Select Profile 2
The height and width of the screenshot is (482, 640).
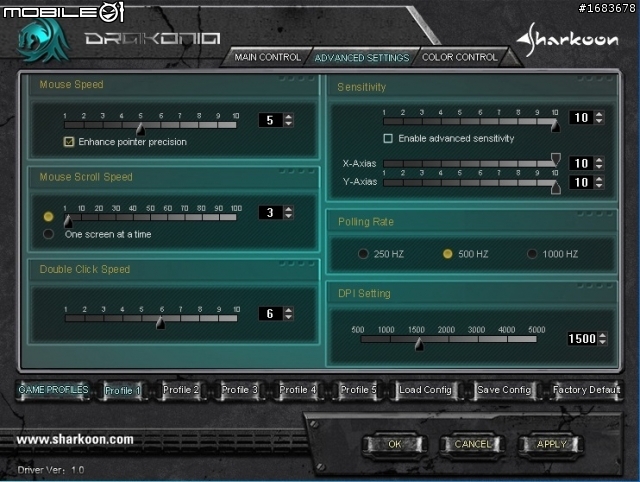180,390
